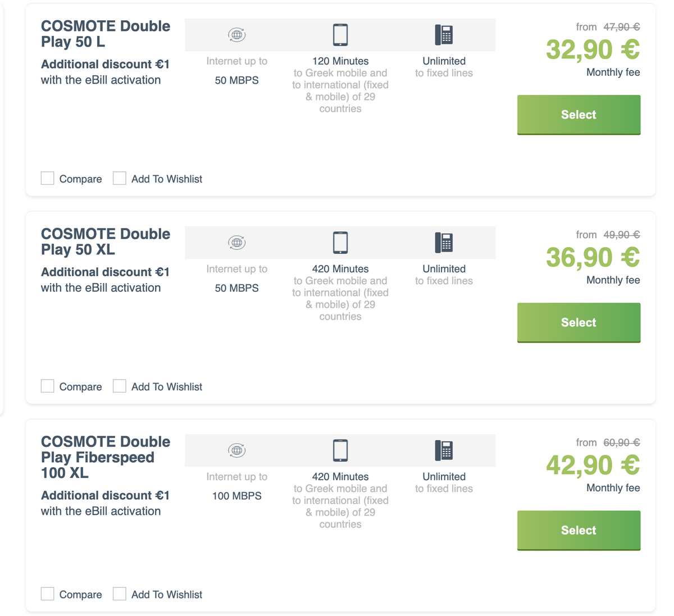Click fixed-line phone icon for Double Play 50 XL

tap(444, 243)
